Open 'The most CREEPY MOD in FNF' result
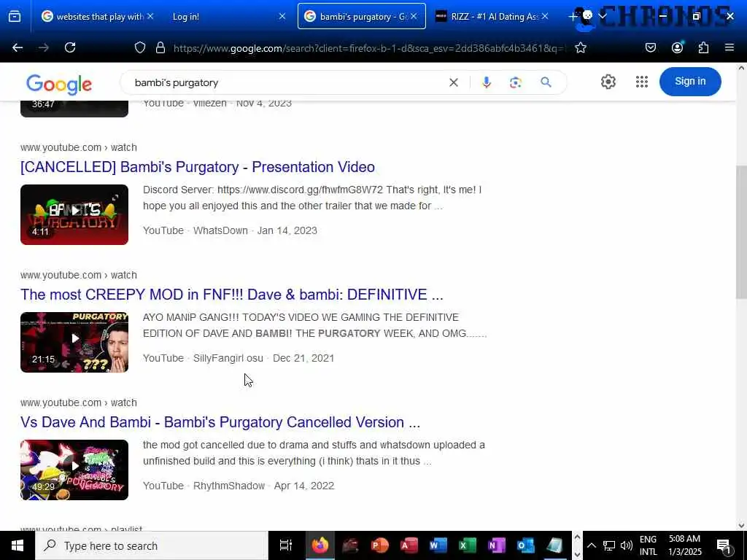Viewport: 747px width, 560px height. coord(231,295)
